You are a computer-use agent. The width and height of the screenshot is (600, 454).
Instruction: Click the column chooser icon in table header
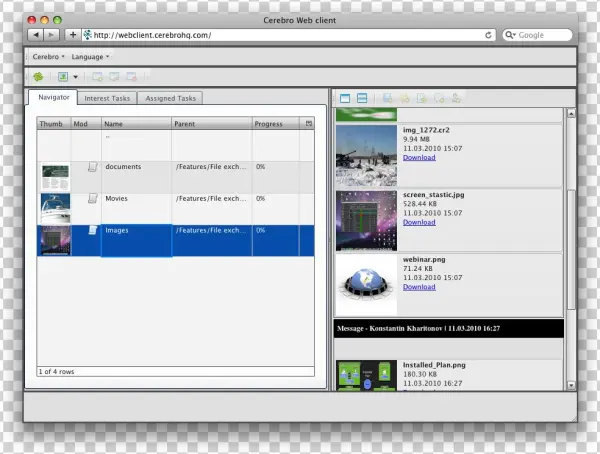308,124
